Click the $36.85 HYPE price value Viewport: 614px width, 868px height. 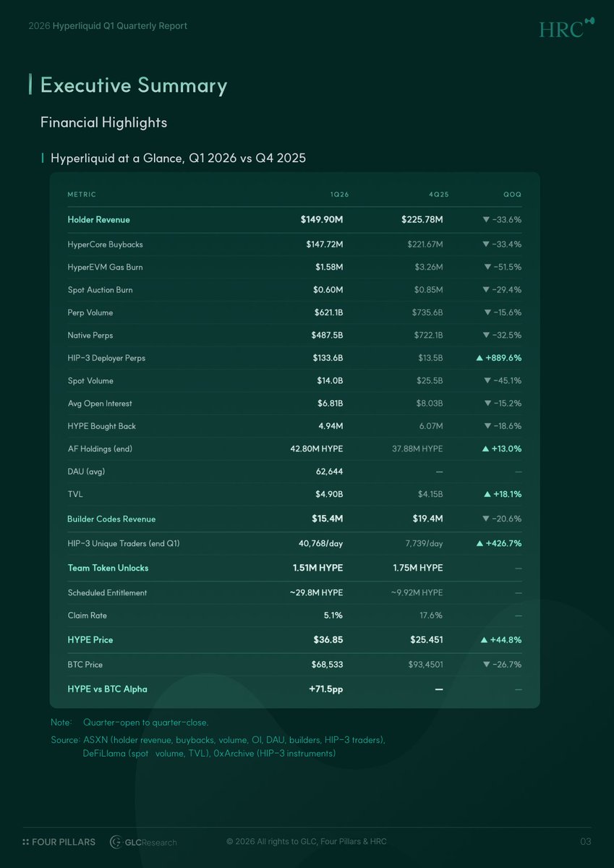click(328, 640)
